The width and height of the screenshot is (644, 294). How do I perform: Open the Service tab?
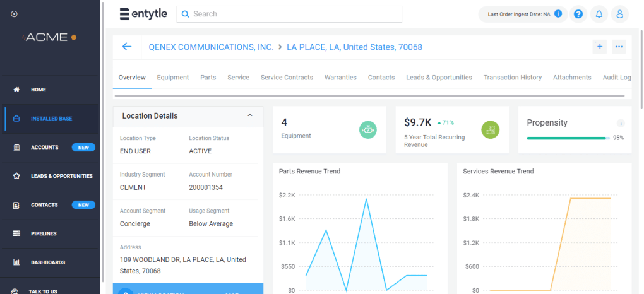[238, 77]
